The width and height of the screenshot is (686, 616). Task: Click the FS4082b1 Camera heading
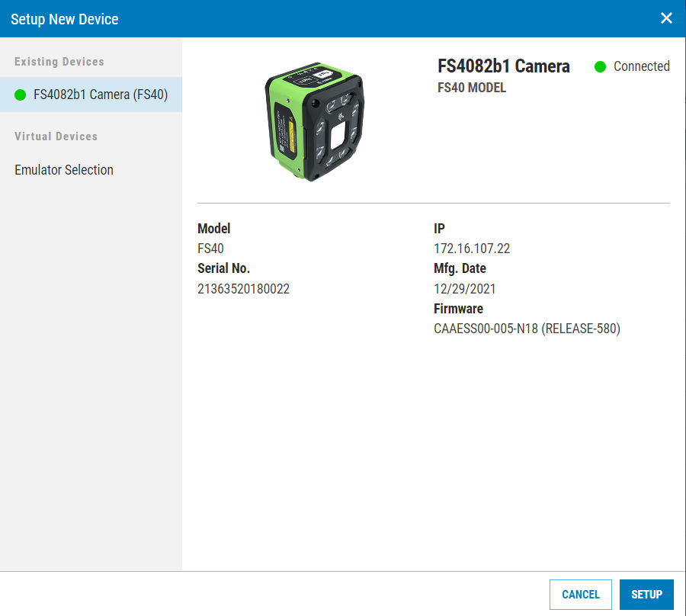pos(504,66)
